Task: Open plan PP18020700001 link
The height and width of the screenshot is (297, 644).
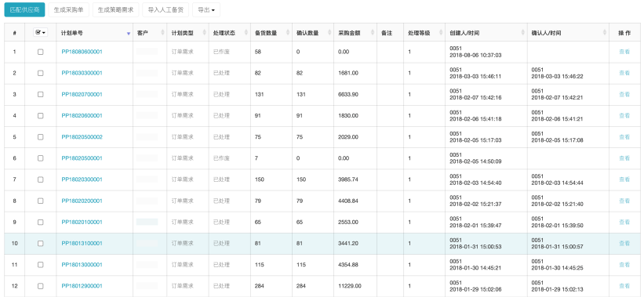Action: point(82,94)
